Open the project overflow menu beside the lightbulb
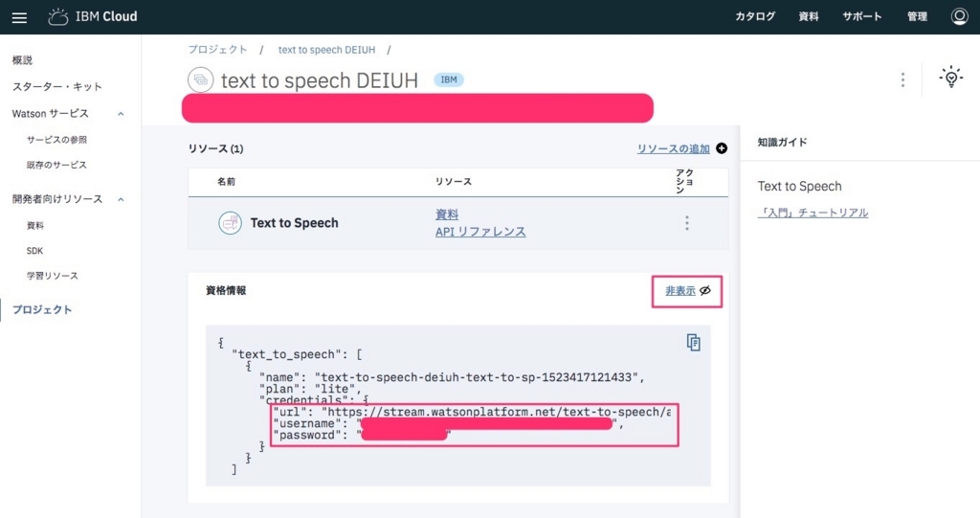The height and width of the screenshot is (518, 980). [x=902, y=79]
